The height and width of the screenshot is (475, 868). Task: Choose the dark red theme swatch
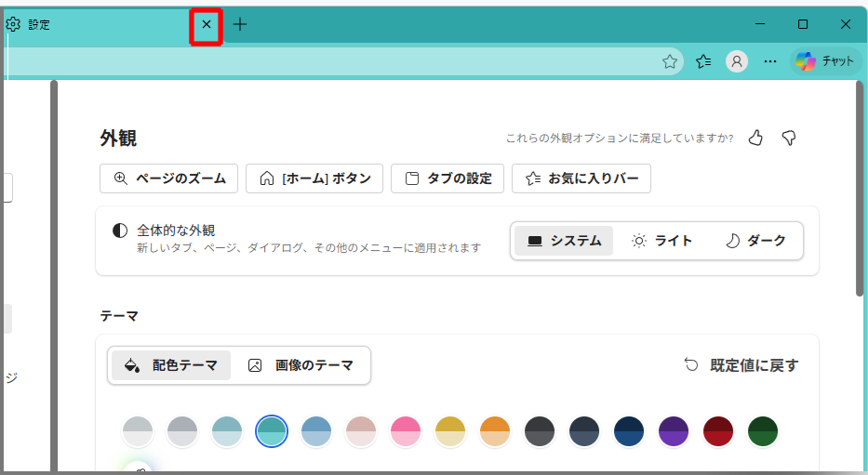[718, 431]
